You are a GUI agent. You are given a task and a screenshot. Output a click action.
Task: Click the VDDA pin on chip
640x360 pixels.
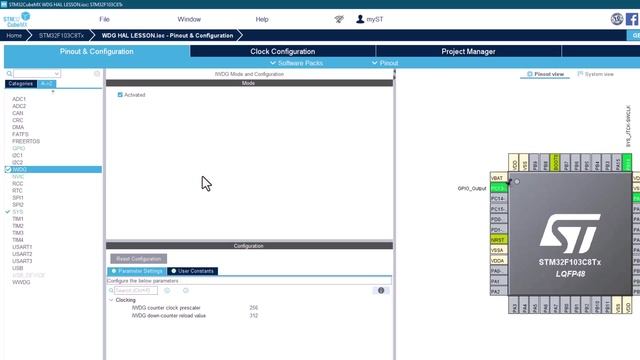click(498, 260)
